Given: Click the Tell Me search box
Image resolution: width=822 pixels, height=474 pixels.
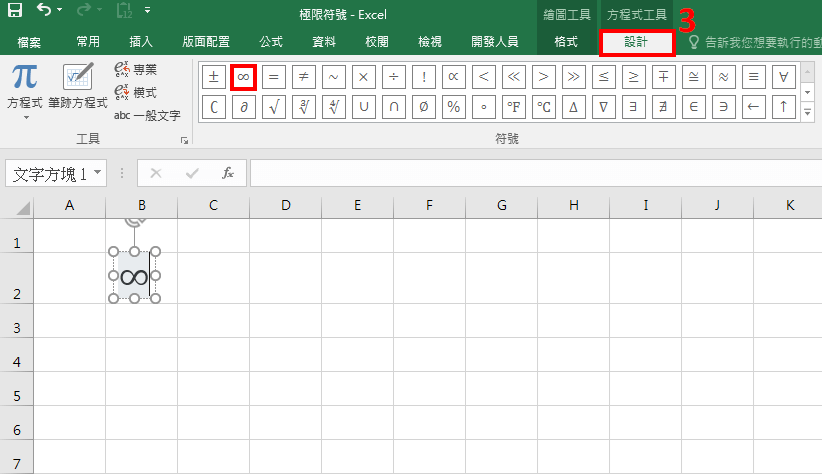Looking at the screenshot, I should tap(755, 42).
